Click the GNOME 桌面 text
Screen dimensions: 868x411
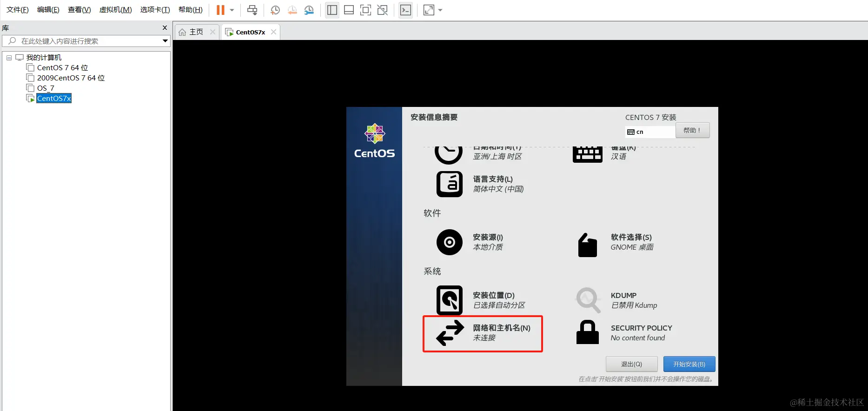(x=632, y=247)
